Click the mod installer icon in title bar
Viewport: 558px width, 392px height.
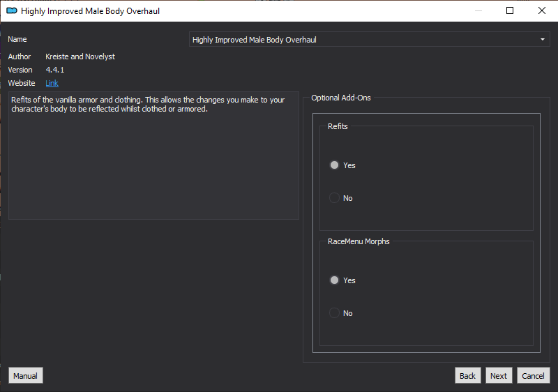click(12, 10)
